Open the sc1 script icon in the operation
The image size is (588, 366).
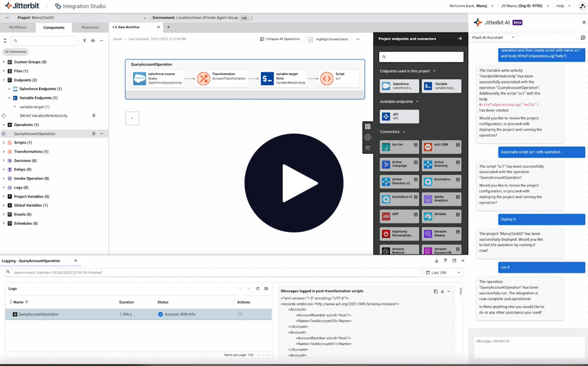click(326, 79)
